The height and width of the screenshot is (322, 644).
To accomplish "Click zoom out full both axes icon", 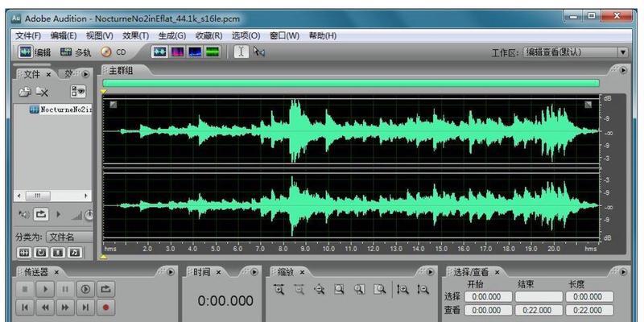I will coord(319,290).
